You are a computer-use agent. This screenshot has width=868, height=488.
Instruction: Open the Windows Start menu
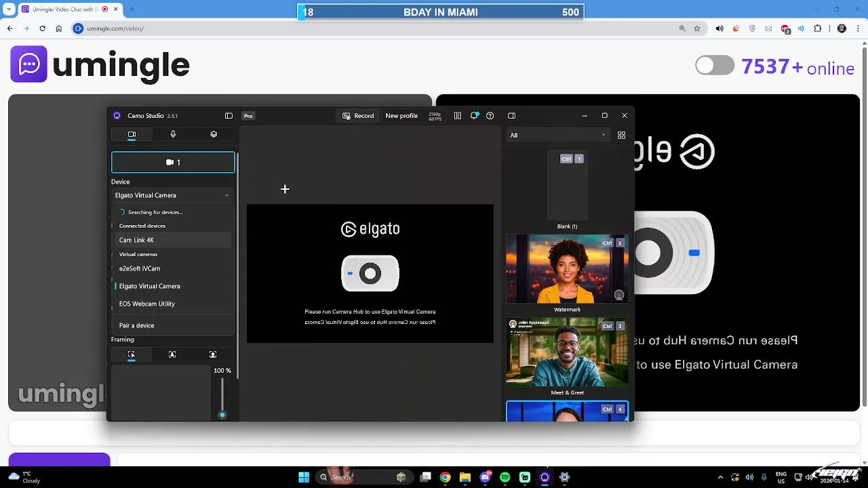point(304,477)
